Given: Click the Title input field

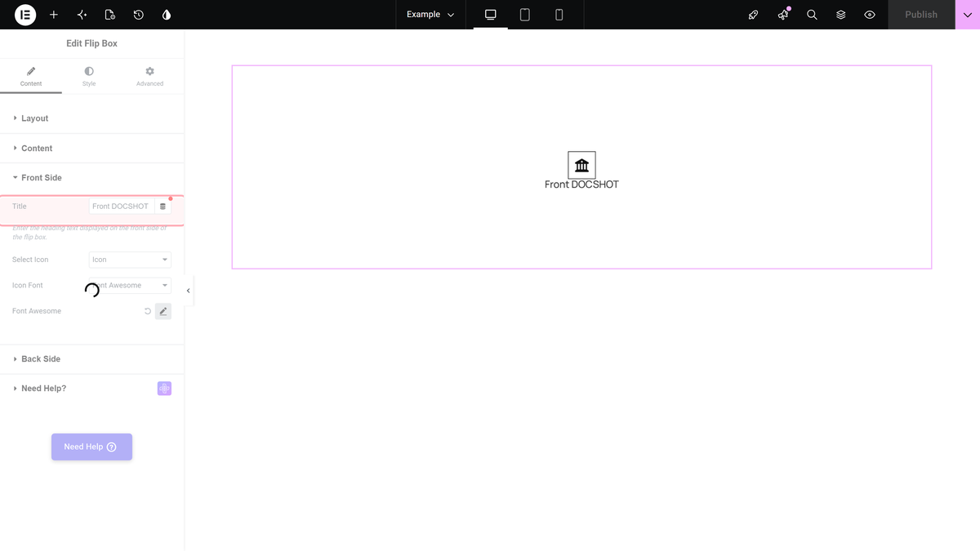Looking at the screenshot, I should (122, 207).
